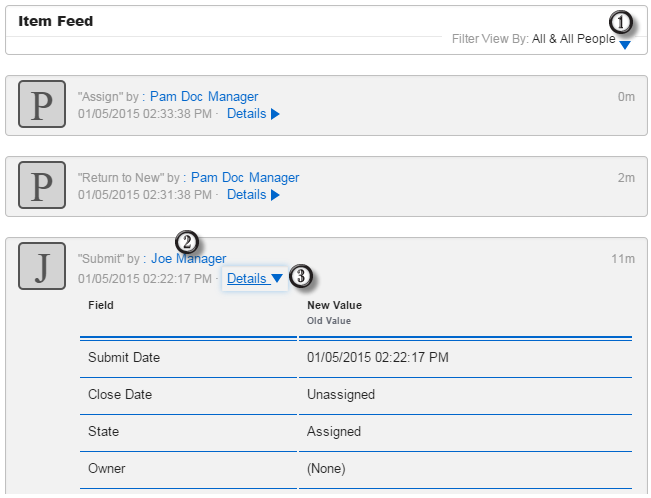Select the Submit Date row
This screenshot has height=498, width=651.
pos(124,358)
